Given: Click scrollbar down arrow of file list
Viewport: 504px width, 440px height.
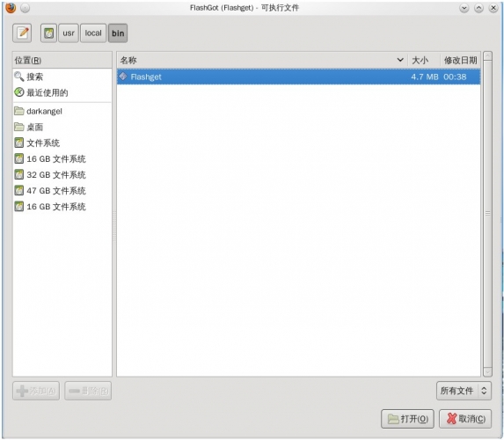Looking at the screenshot, I should tap(487, 371).
